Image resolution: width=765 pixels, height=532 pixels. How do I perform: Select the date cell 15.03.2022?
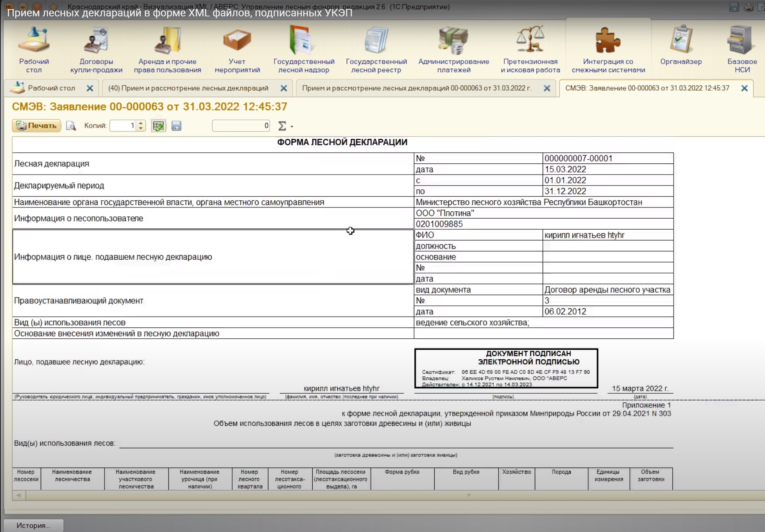pos(608,169)
